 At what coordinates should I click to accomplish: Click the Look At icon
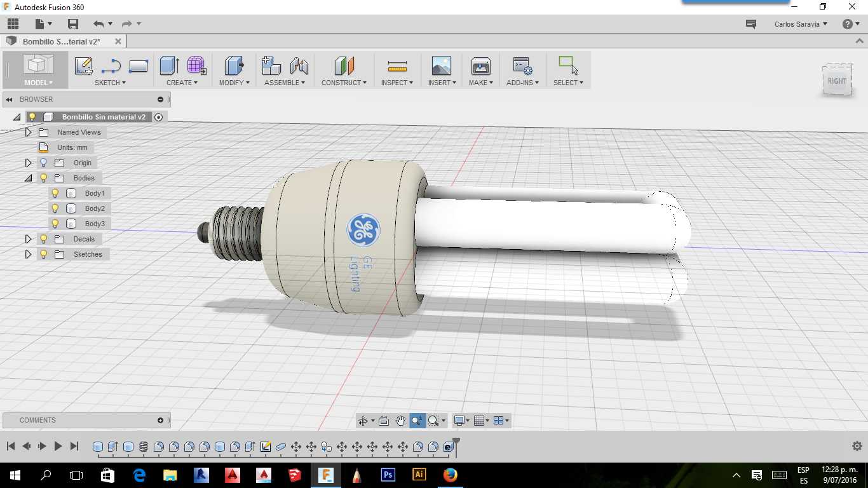384,421
